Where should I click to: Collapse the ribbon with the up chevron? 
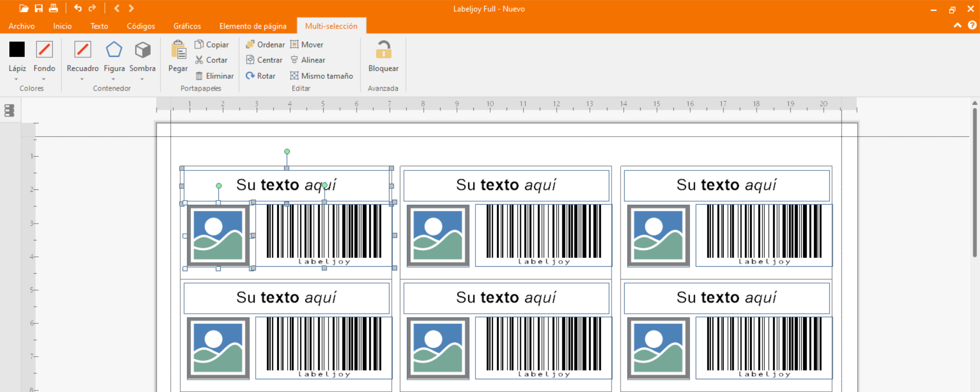[x=958, y=26]
